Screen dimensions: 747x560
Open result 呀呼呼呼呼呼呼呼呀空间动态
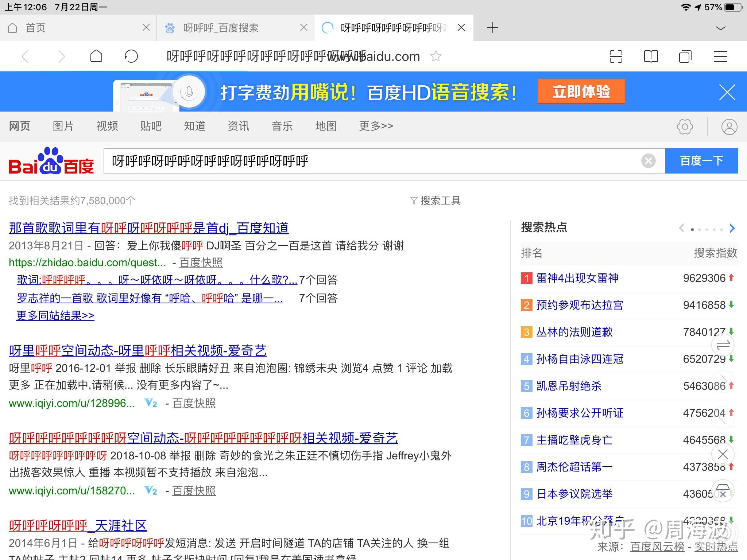click(x=204, y=438)
